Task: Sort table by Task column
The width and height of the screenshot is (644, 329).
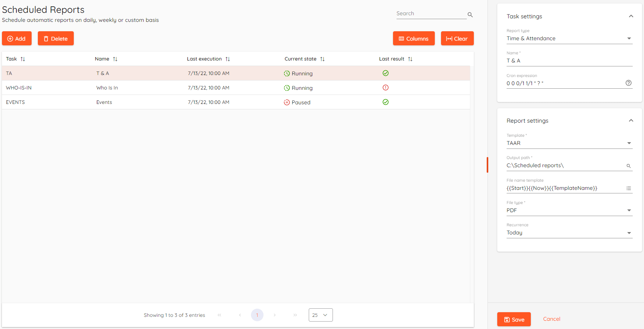Action: point(23,59)
